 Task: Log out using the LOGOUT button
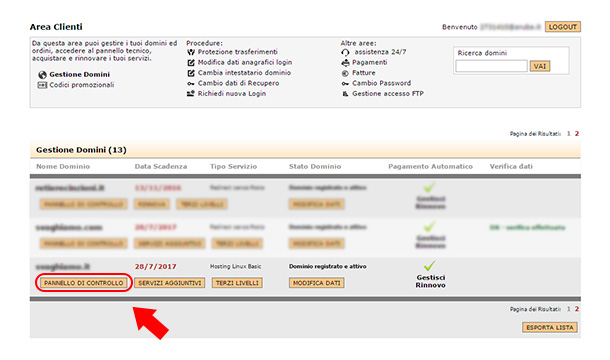click(x=563, y=27)
